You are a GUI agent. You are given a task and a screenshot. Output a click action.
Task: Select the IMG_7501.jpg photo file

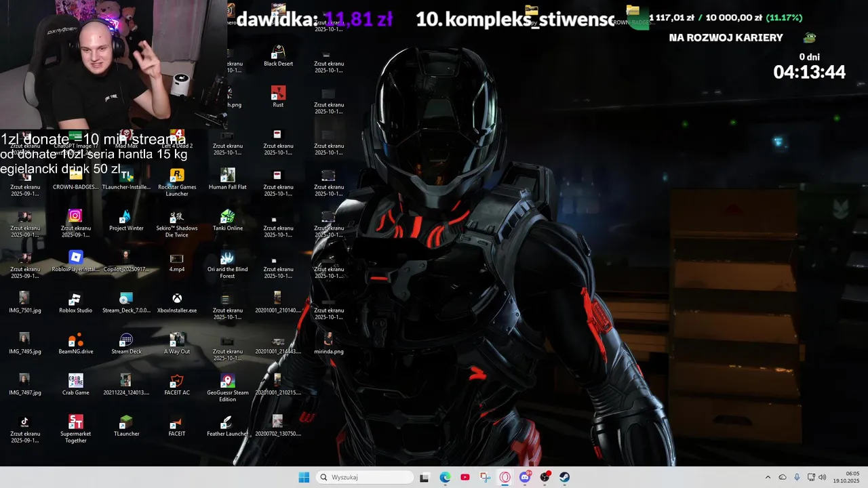coord(25,303)
